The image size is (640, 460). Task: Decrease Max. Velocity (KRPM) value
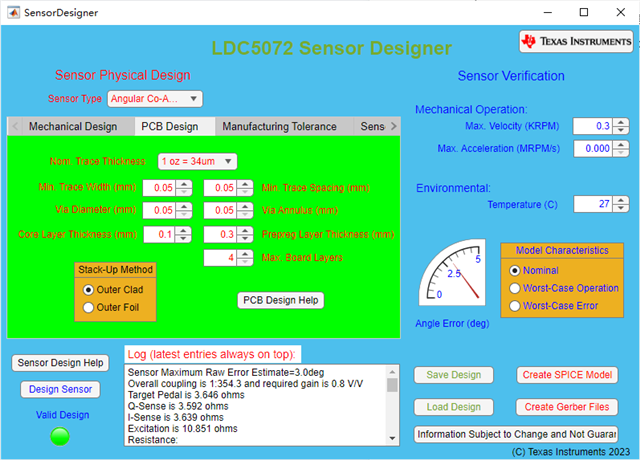point(621,130)
